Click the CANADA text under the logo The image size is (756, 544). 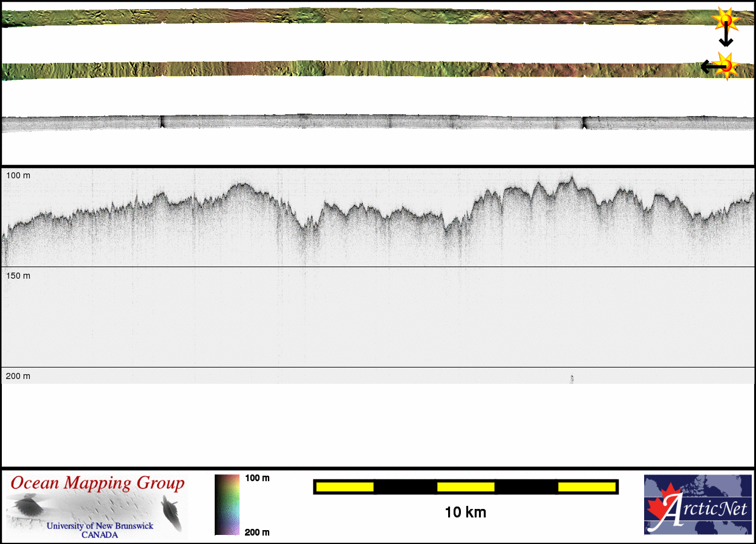100,535
